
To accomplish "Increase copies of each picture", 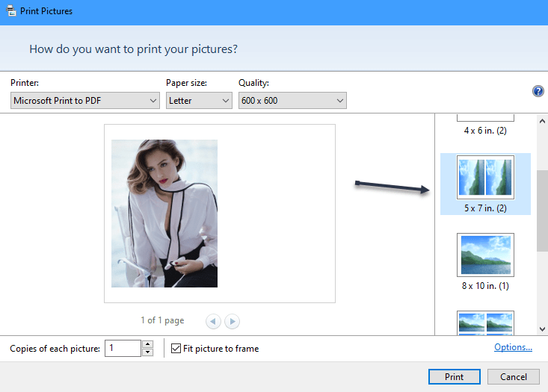I will pos(147,344).
